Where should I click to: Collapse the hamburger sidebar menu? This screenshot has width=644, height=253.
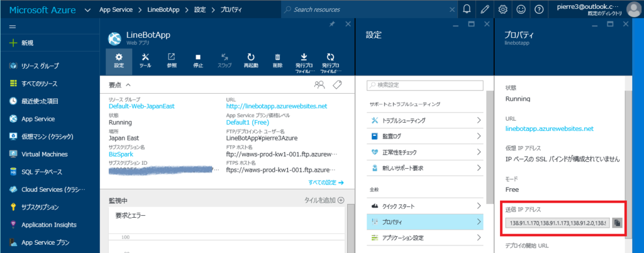(13, 26)
